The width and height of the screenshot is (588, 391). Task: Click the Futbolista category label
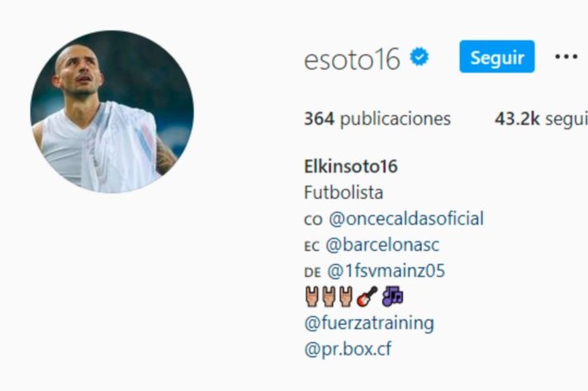[344, 192]
